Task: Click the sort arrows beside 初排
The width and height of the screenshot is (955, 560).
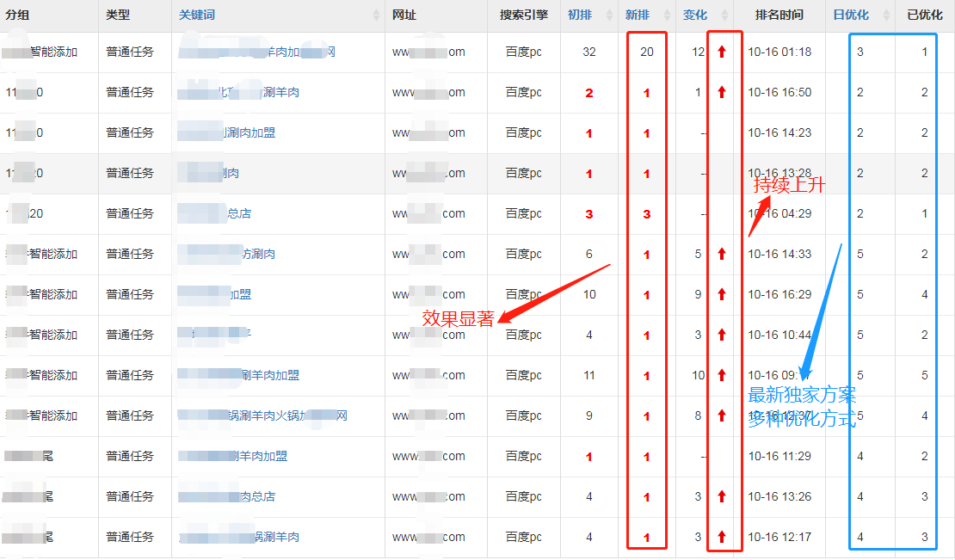Action: tap(609, 15)
